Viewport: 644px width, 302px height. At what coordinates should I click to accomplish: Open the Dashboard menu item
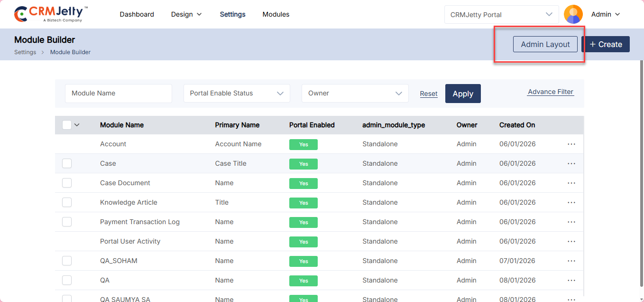[x=137, y=14]
